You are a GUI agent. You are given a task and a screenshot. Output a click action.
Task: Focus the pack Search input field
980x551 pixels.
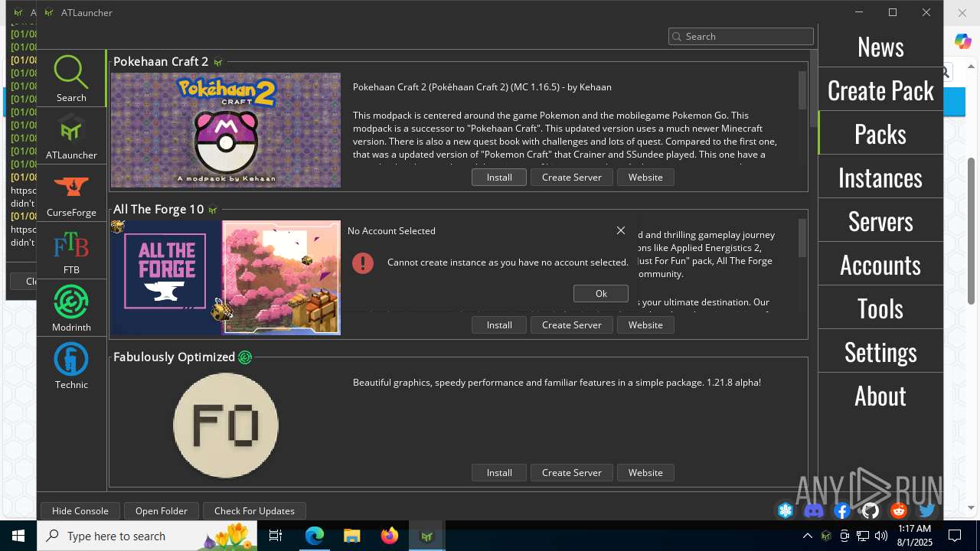740,36
